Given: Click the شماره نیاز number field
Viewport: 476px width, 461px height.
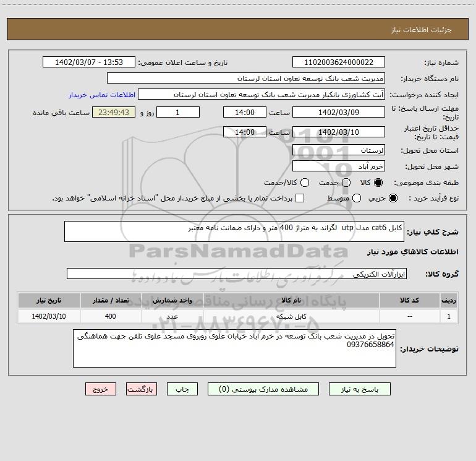Looking at the screenshot, I should [x=338, y=62].
